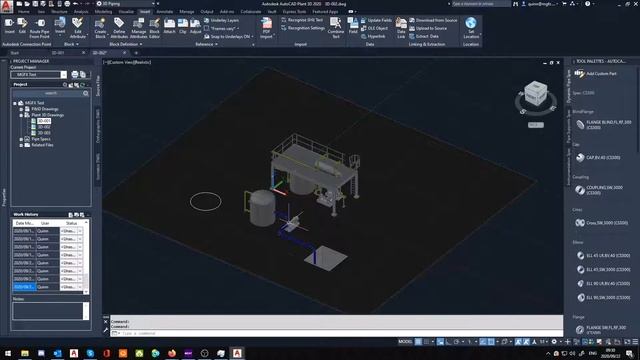Viewport: 640px width, 360px height.
Task: Expand the Block Definition panel dropdown
Action: [x=126, y=44]
